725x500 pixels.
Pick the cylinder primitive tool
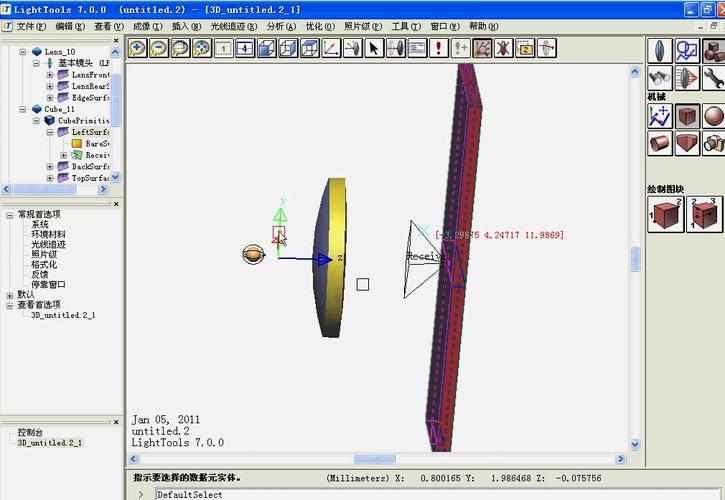[659, 144]
